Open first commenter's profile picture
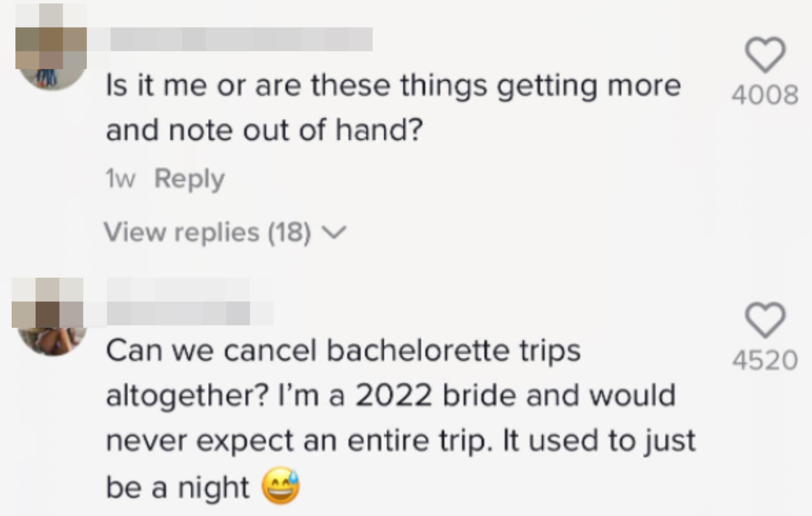Screen dimensions: 812x516 51,47
